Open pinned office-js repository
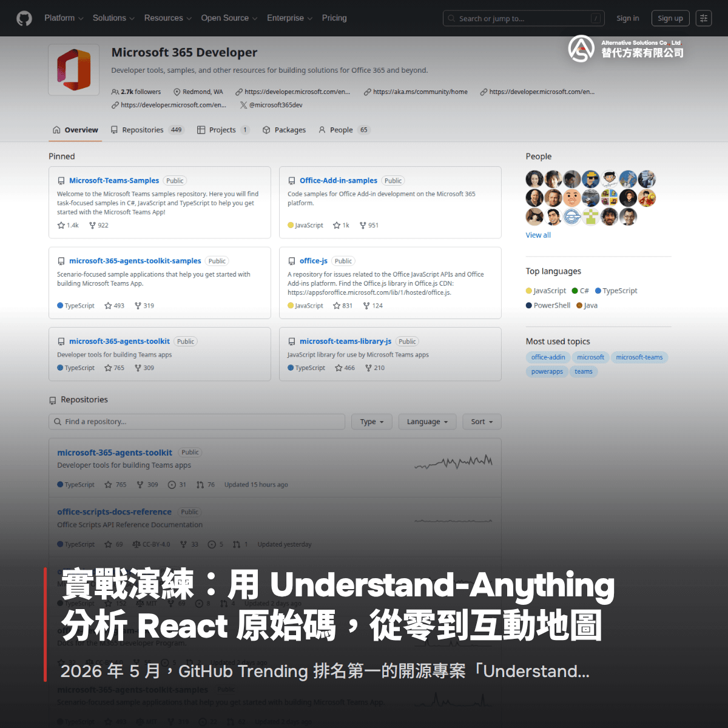728x728 pixels. (314, 261)
